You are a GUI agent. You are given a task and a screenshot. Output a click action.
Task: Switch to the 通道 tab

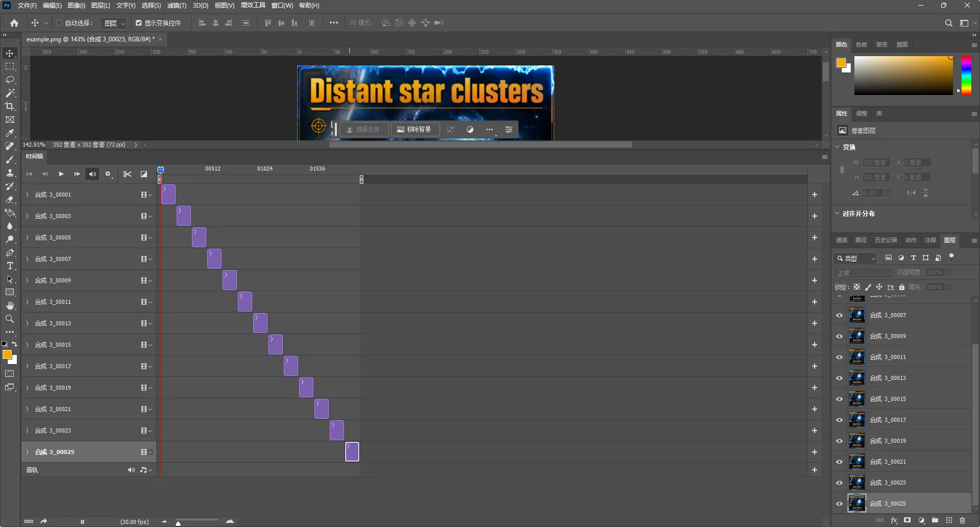(842, 240)
